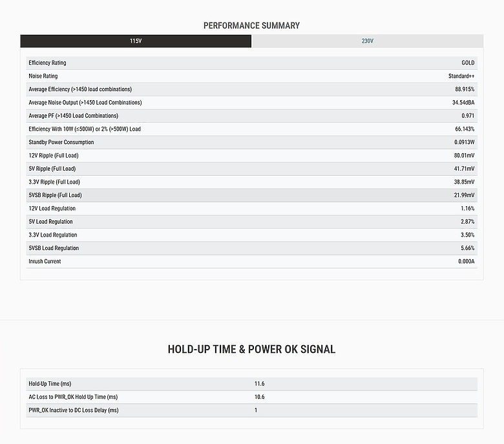Select the 21.99mV ripple value
Screen dimensions: 504x444
[x=464, y=195]
